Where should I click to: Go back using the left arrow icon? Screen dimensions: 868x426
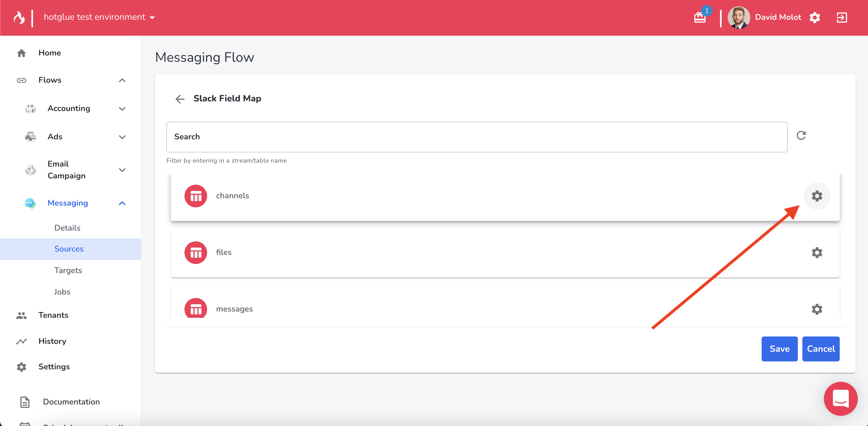click(180, 99)
